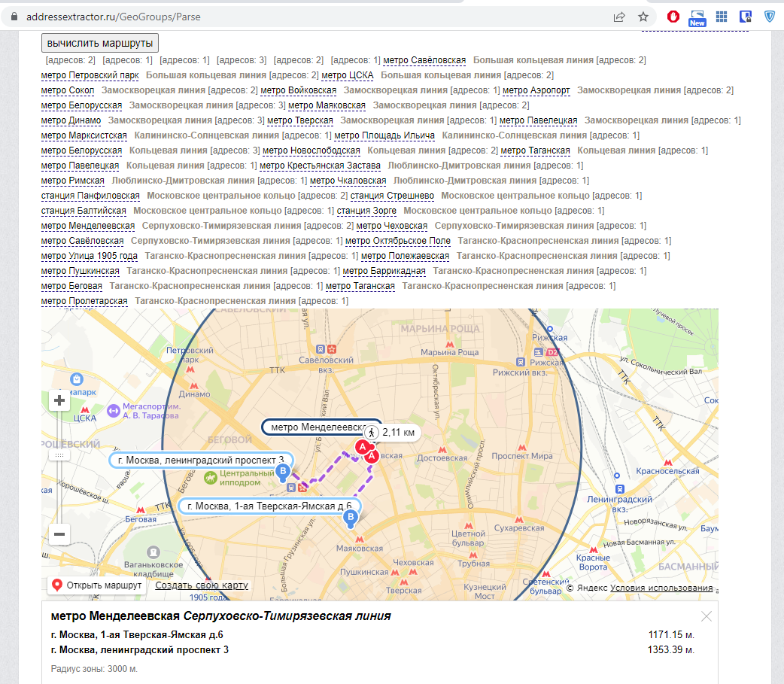Open the blue grid extension icon
Screen dimensions: 784x684
(x=722, y=17)
